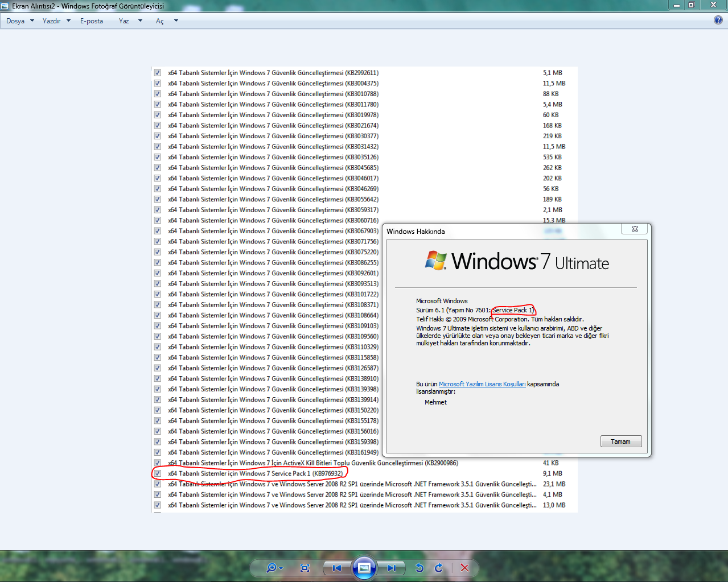Image resolution: width=728 pixels, height=582 pixels.
Task: Open the Microsoft Yazılım Lisans Koşulları link
Action: tap(482, 384)
